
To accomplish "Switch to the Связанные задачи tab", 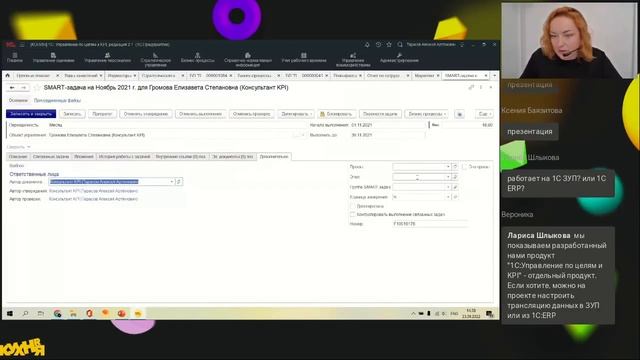I will tap(51, 156).
